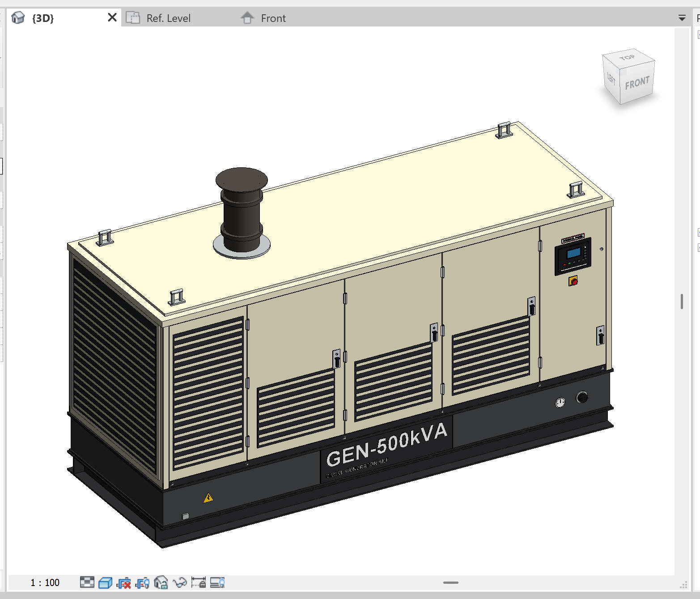Click the LEFT face of the ViewCube
This screenshot has width=700, height=599.
coord(611,80)
